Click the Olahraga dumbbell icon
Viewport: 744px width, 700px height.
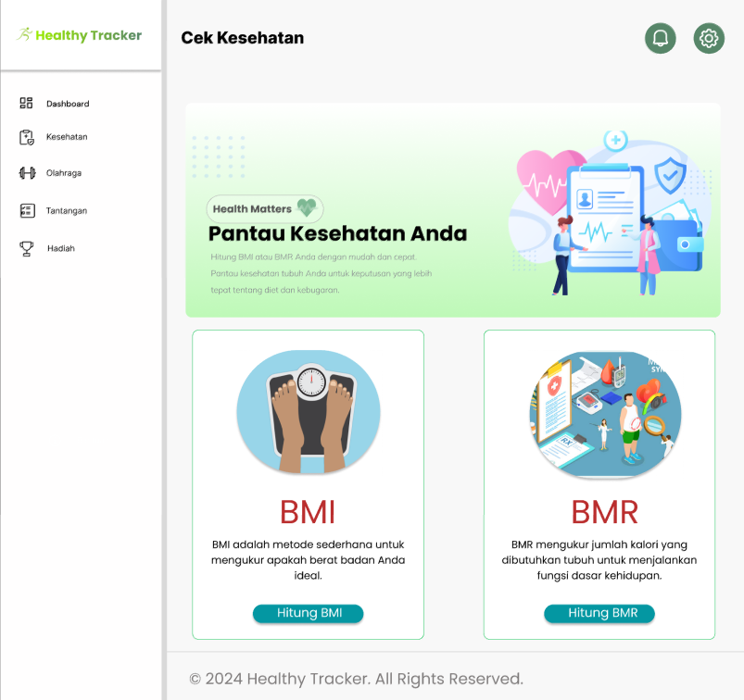coord(27,172)
